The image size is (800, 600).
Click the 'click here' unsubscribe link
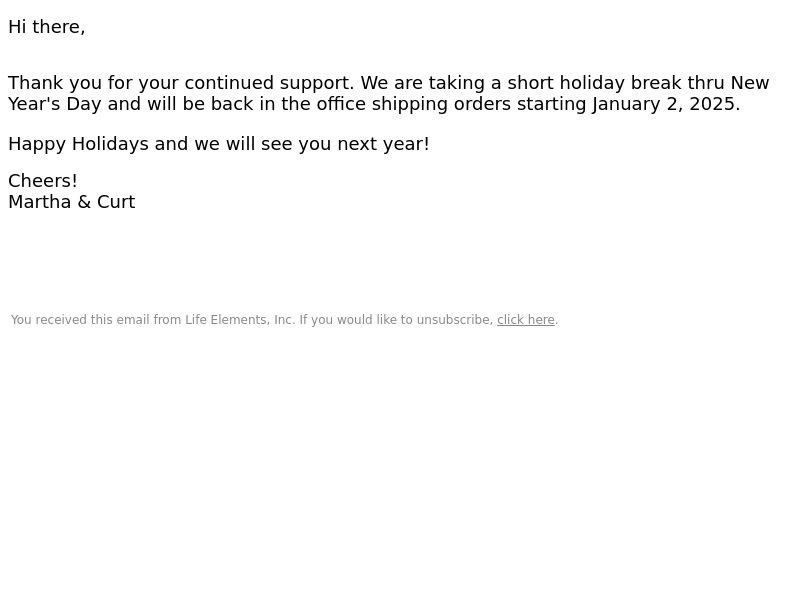tap(526, 320)
